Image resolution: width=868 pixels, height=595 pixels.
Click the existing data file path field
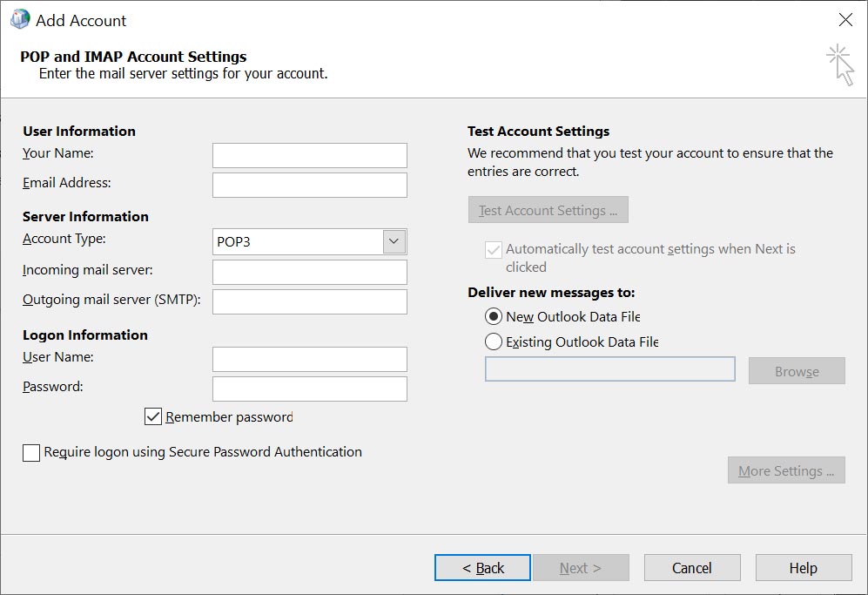pos(610,369)
